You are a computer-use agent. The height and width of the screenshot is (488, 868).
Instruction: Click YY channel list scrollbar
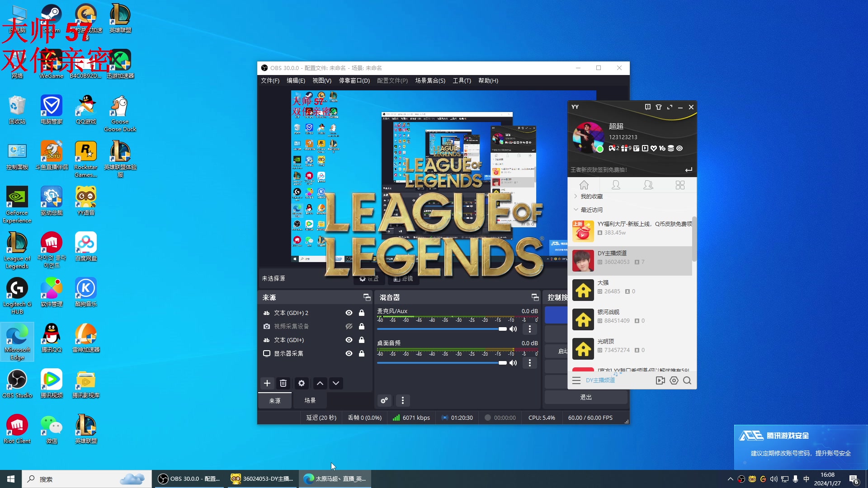694,239
